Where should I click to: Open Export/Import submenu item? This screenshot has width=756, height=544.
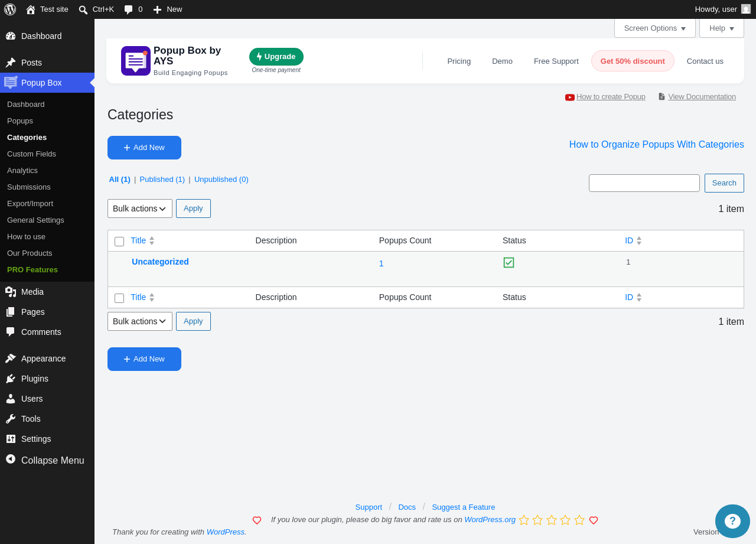coord(30,203)
